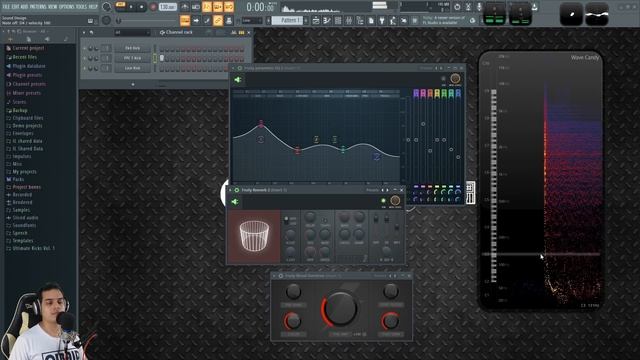Viewport: 640px width, 360px height.
Task: Adjust the master volume knob
Action: [x=106, y=7]
